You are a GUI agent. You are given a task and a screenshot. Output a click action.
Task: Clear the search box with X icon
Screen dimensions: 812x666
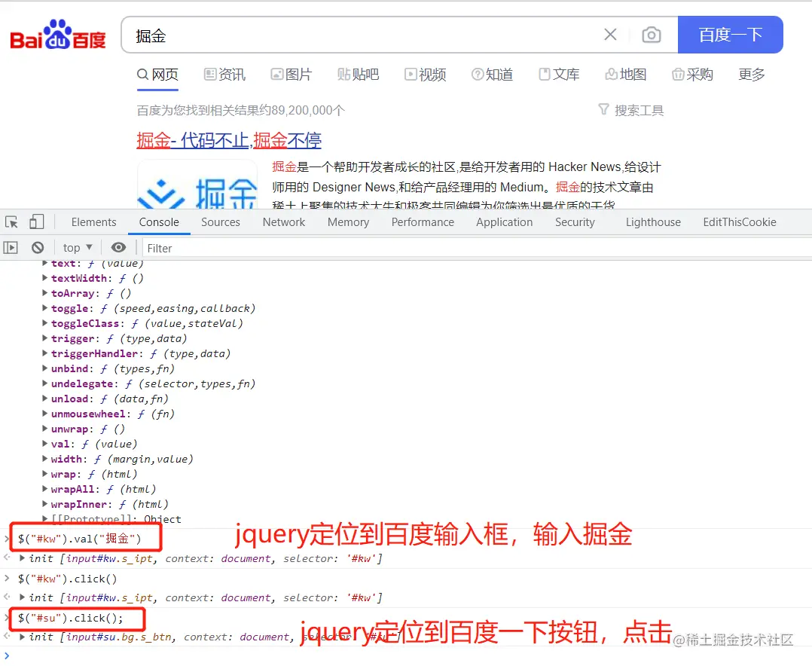(x=610, y=35)
